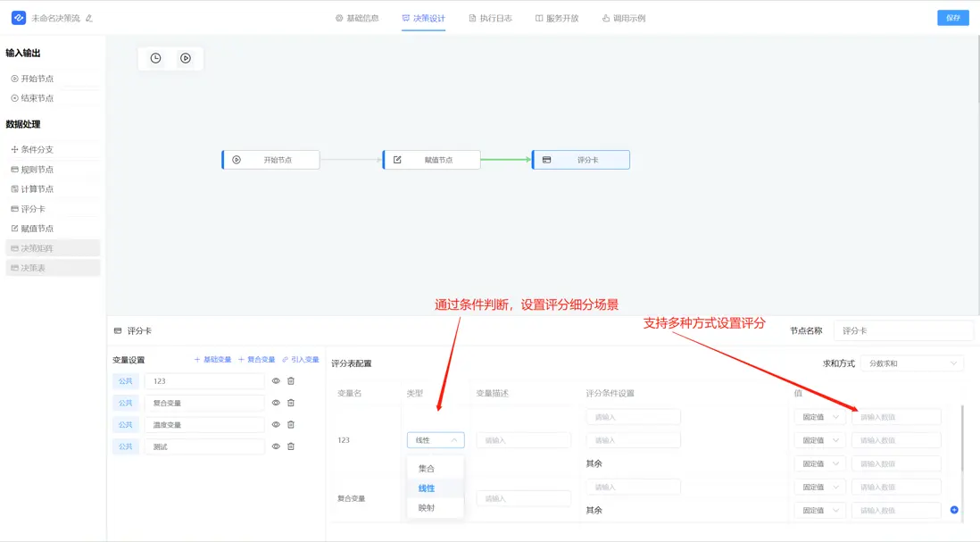Switch to the 决策设计 tab
The height and width of the screenshot is (542, 980).
(423, 18)
